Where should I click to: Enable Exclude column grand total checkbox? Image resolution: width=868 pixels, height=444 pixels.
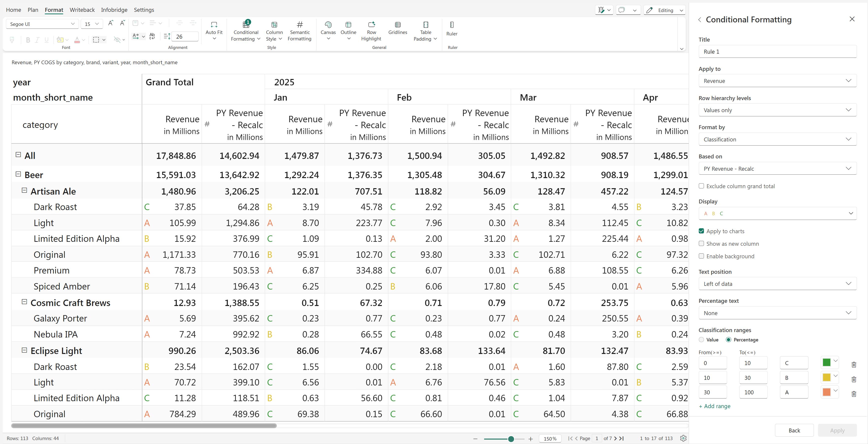click(x=701, y=186)
